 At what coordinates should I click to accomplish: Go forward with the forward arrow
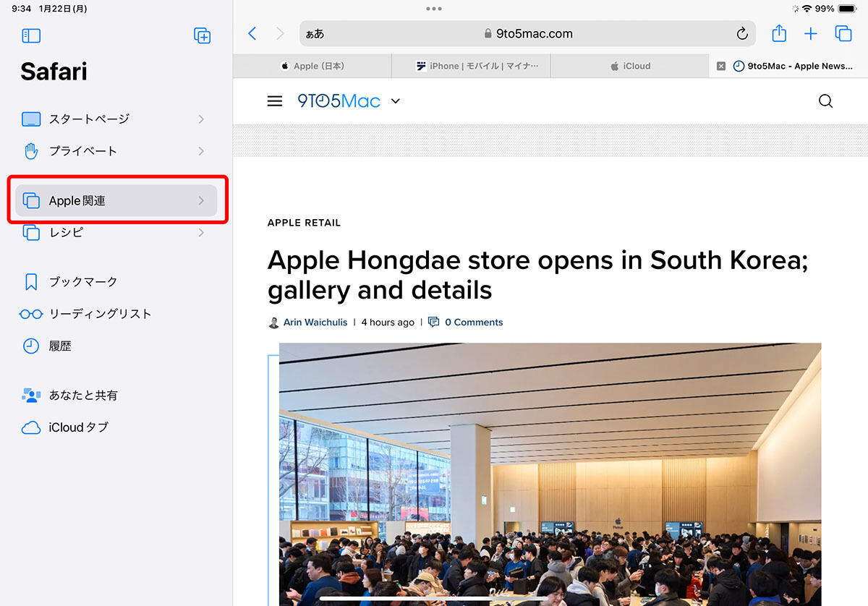point(280,33)
